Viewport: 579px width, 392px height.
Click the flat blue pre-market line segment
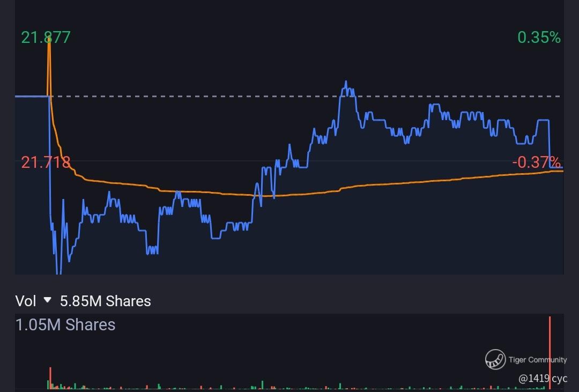pyautogui.click(x=32, y=97)
